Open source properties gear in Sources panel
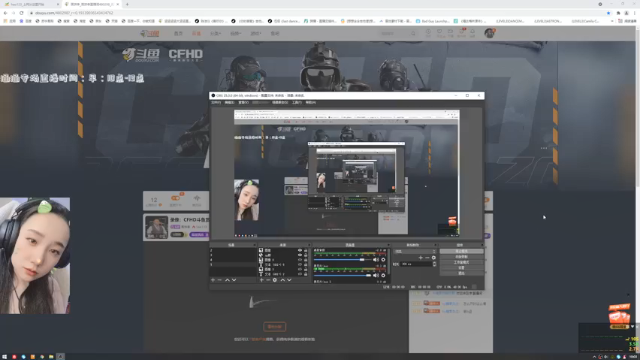Screen dimensions: 640x360 point(275,280)
